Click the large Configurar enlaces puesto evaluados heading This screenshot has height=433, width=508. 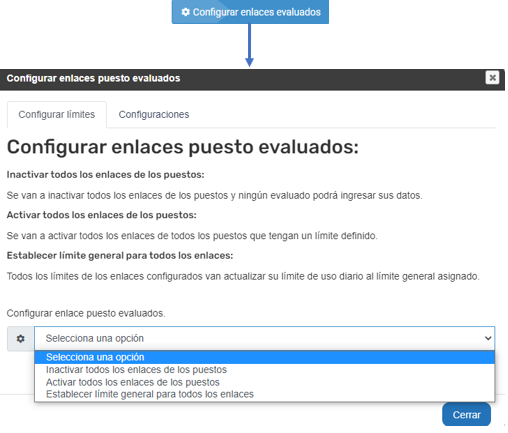point(183,147)
